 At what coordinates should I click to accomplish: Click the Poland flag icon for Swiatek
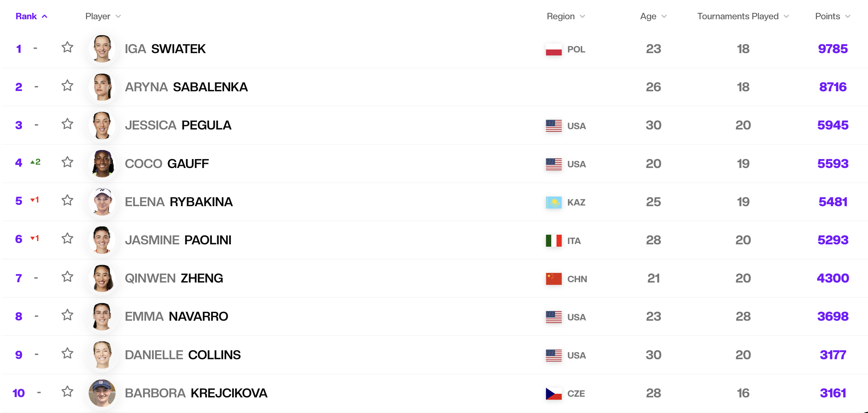554,49
